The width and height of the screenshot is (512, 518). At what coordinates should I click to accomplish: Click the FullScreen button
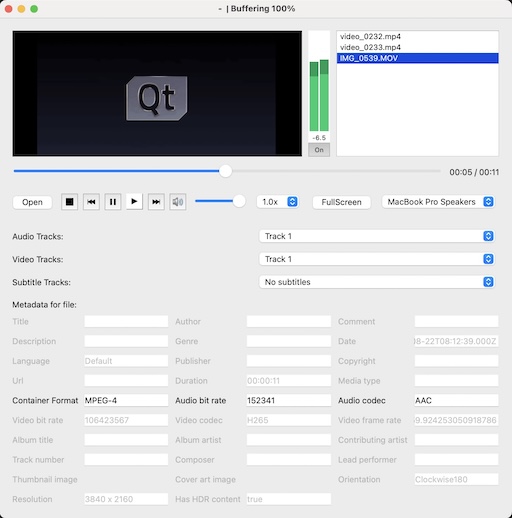tap(341, 202)
